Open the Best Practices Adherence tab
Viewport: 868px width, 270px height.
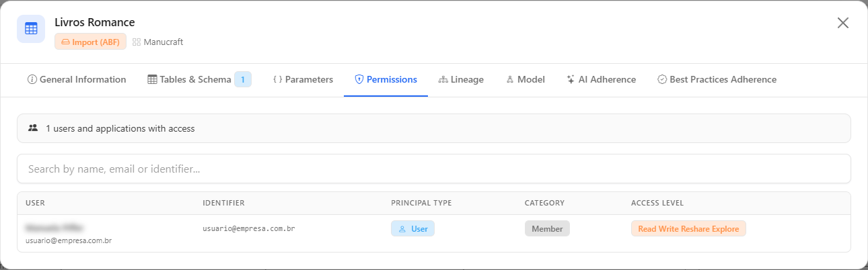click(x=717, y=79)
